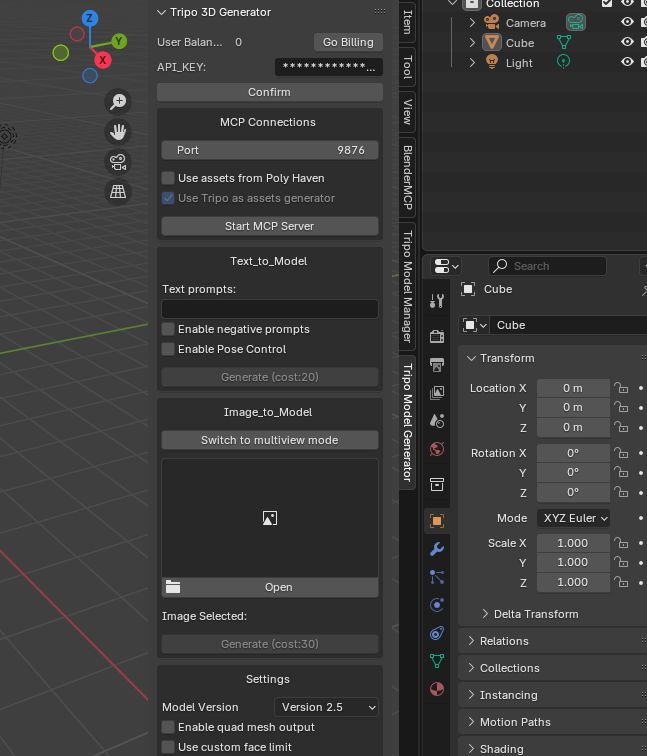Image resolution: width=647 pixels, height=756 pixels.
Task: Hide the Camera in viewport
Action: 627,22
